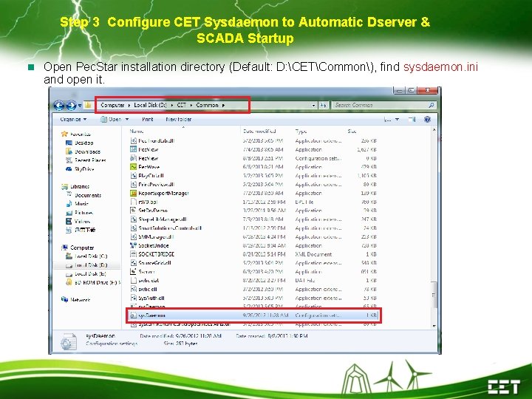Click the ReportExportManager application icon
Screen dimensions: 532x399
point(133,193)
